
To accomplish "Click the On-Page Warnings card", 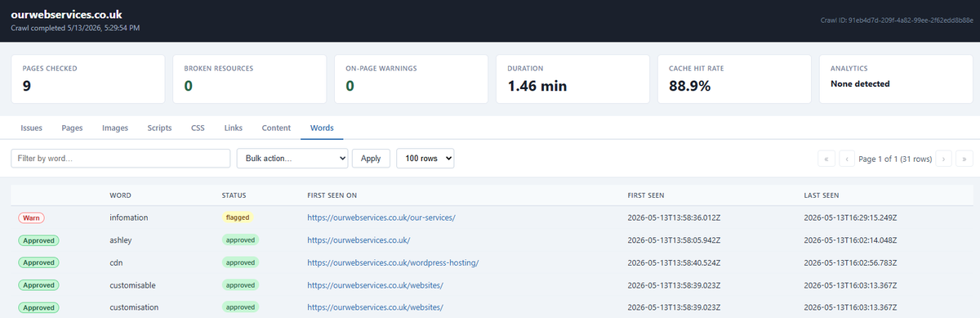I will pyautogui.click(x=412, y=79).
